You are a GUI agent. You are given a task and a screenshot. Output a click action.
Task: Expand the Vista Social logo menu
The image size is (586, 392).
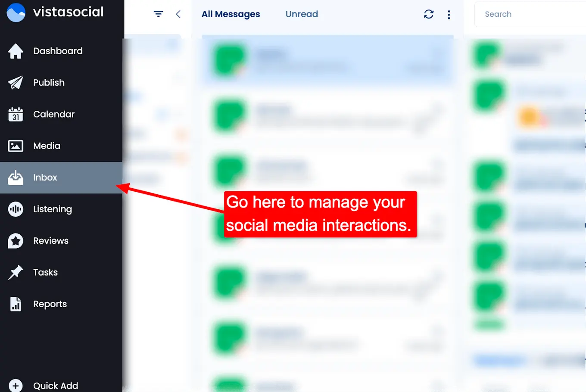[16, 12]
